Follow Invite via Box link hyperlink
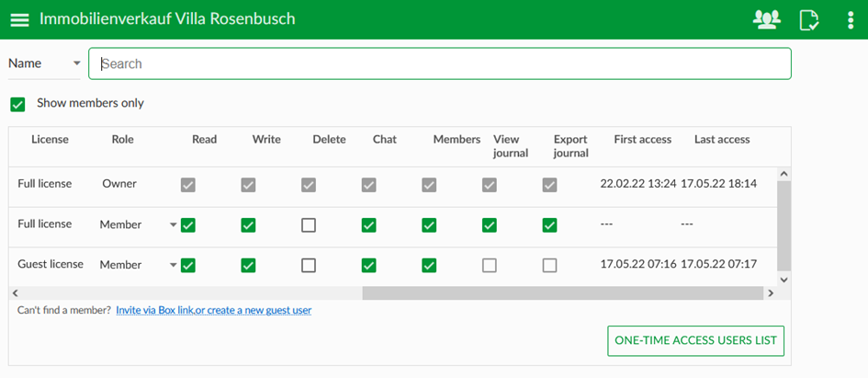The height and width of the screenshot is (378, 868). (154, 310)
